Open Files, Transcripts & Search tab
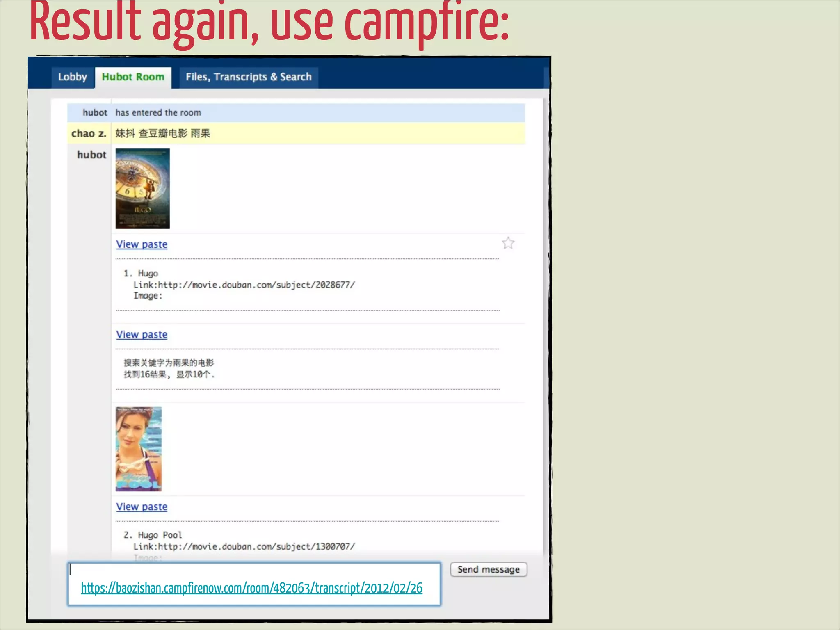 click(x=249, y=77)
